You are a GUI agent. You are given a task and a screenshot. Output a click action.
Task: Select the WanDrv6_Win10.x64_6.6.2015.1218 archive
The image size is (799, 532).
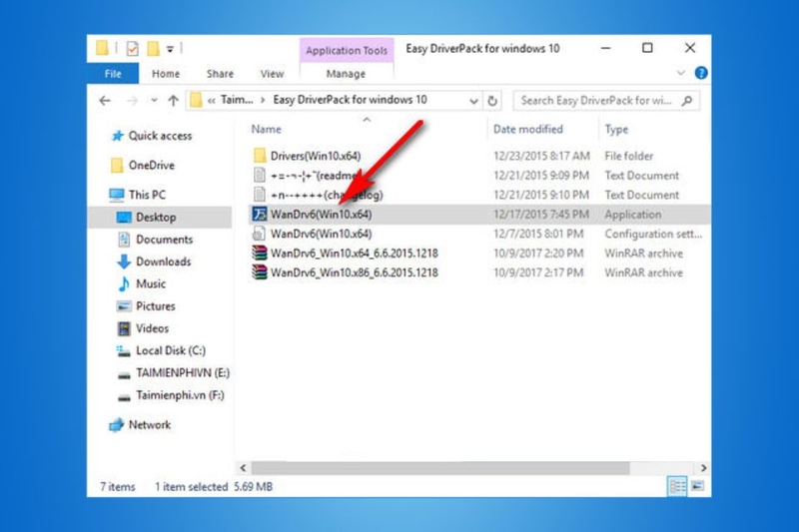355,253
